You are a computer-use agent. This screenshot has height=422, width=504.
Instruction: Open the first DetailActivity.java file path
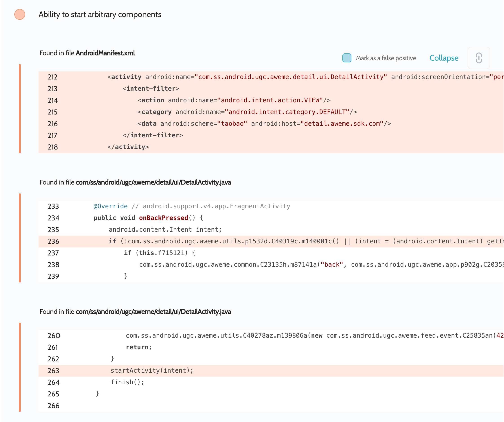click(x=153, y=182)
